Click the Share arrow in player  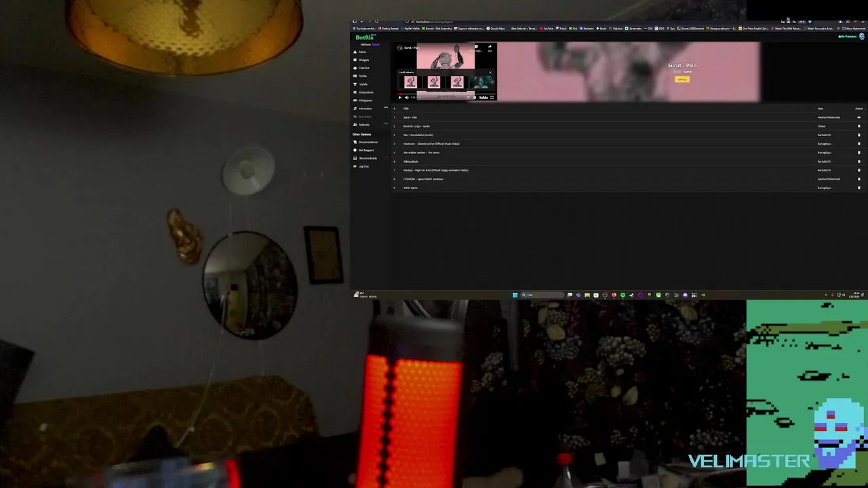click(490, 47)
